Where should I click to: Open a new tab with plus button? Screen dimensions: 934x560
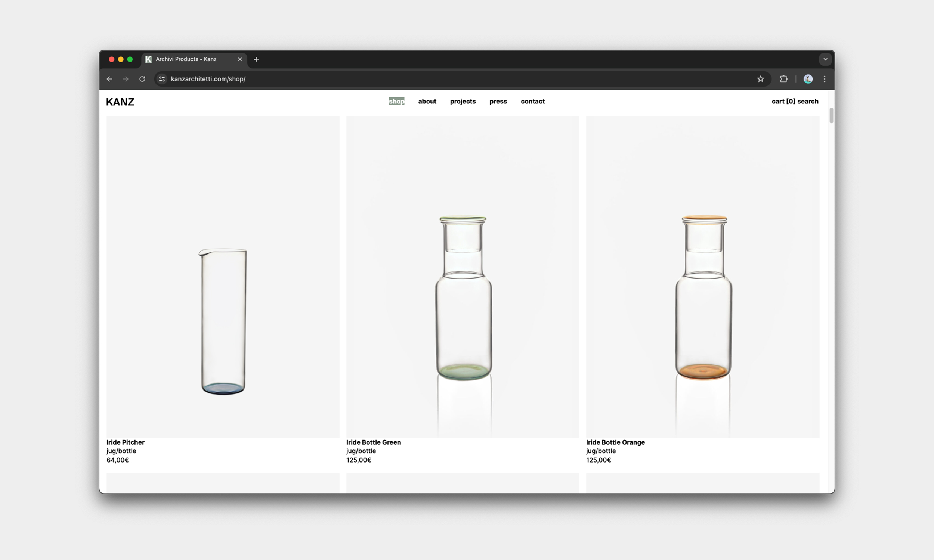[256, 59]
